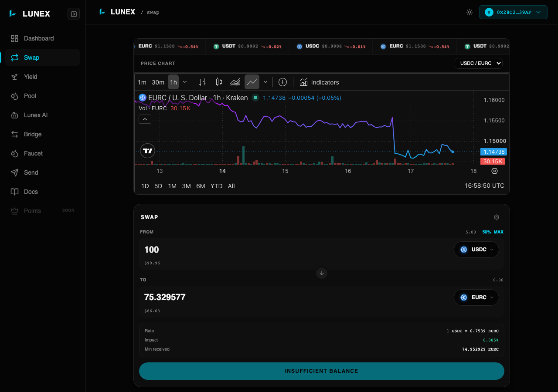Open the USDC from-token selector
The height and width of the screenshot is (392, 558).
point(476,250)
